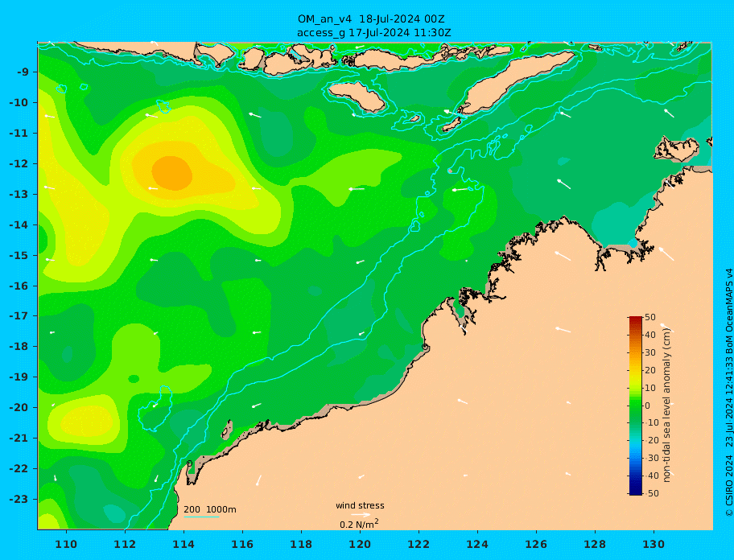Click 'non-tidal sea level anomaly (cm)' label
The height and width of the screenshot is (560, 734).
[667, 406]
